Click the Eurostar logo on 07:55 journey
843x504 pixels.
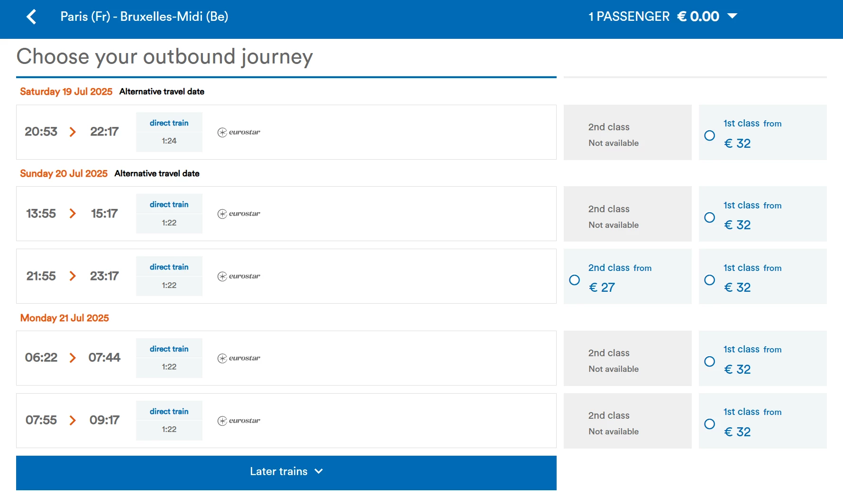[239, 421]
